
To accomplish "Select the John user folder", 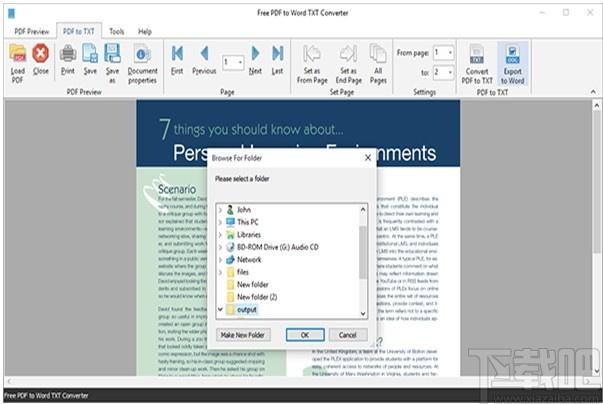I will [239, 210].
